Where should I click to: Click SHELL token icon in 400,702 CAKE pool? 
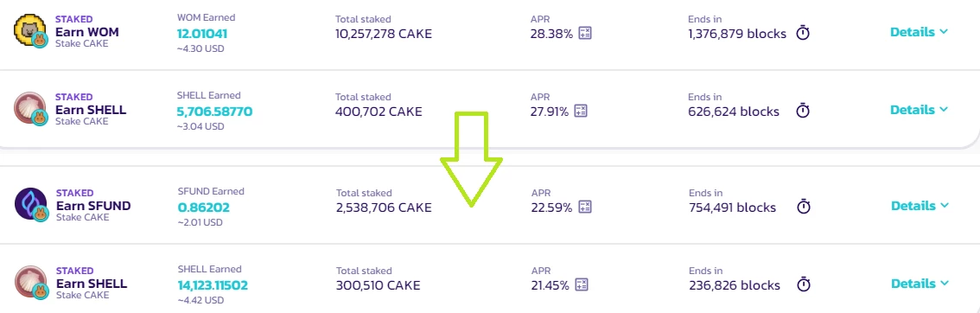[30, 109]
